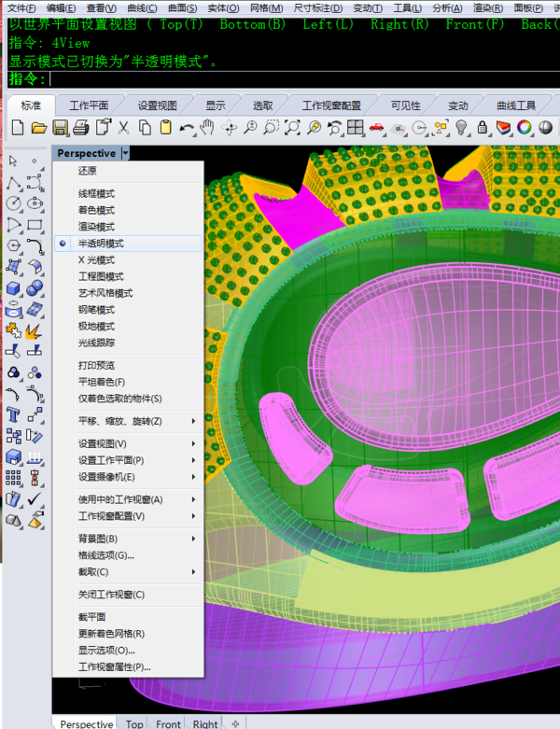Click 显示选项(O)... menu entry
This screenshot has height=729, width=560.
click(106, 651)
